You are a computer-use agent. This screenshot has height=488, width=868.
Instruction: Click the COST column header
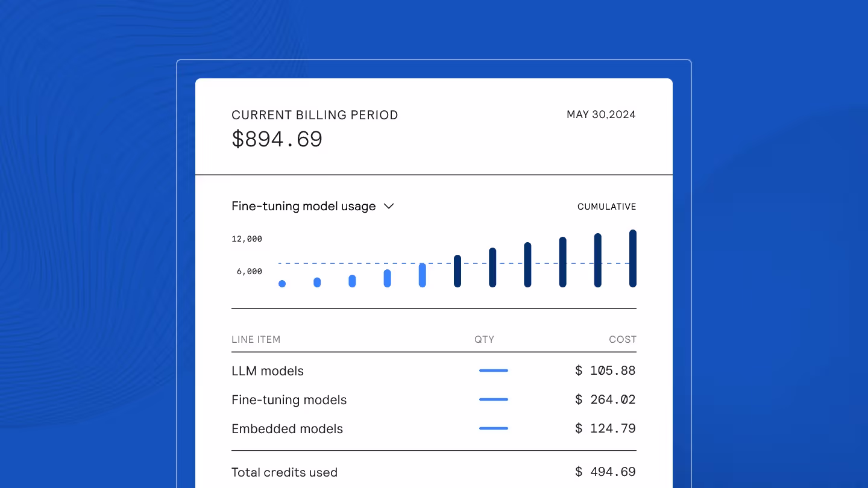(x=623, y=340)
